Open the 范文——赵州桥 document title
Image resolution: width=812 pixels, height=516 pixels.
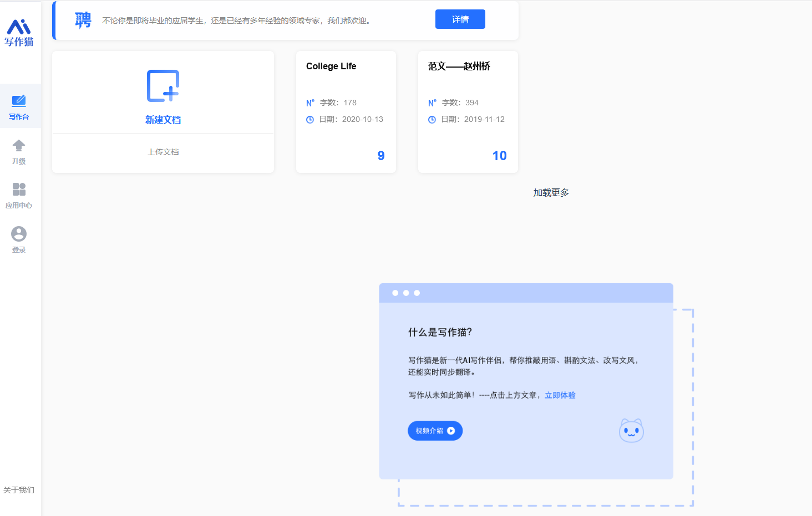[x=459, y=66]
